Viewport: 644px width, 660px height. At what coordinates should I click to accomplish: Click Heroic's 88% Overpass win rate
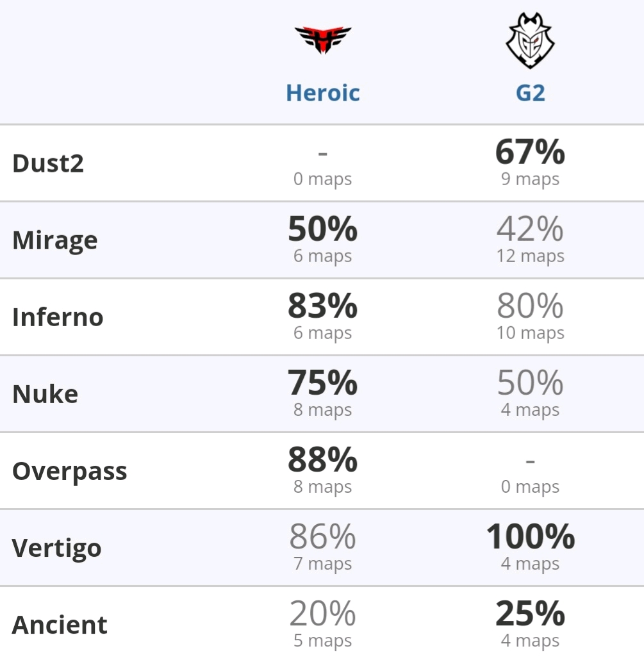pos(323,459)
